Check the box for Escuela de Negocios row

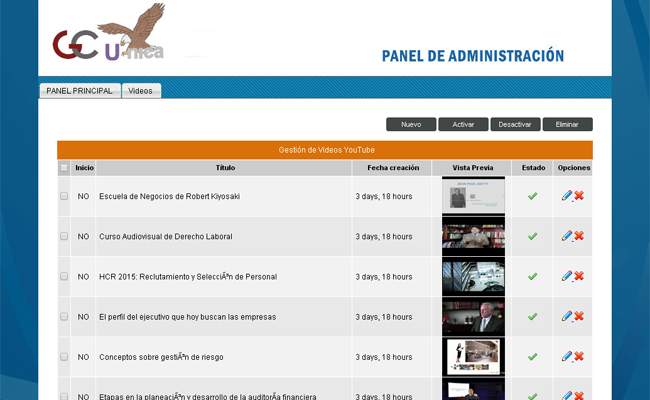pos(65,196)
